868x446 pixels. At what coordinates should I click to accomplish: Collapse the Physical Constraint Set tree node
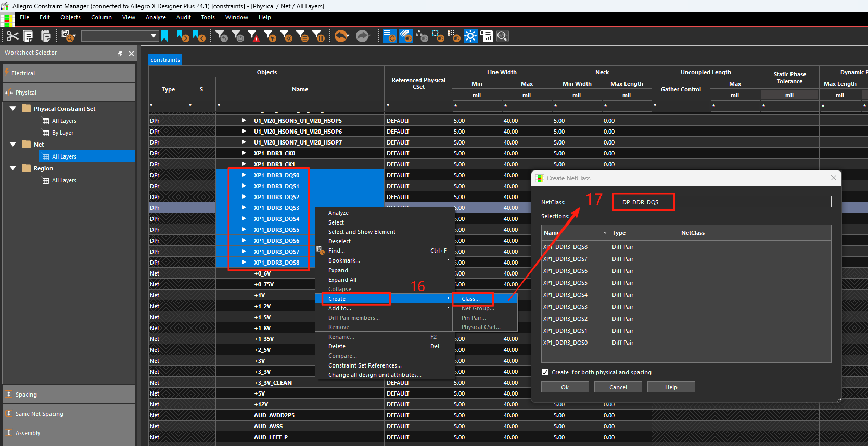pos(13,109)
